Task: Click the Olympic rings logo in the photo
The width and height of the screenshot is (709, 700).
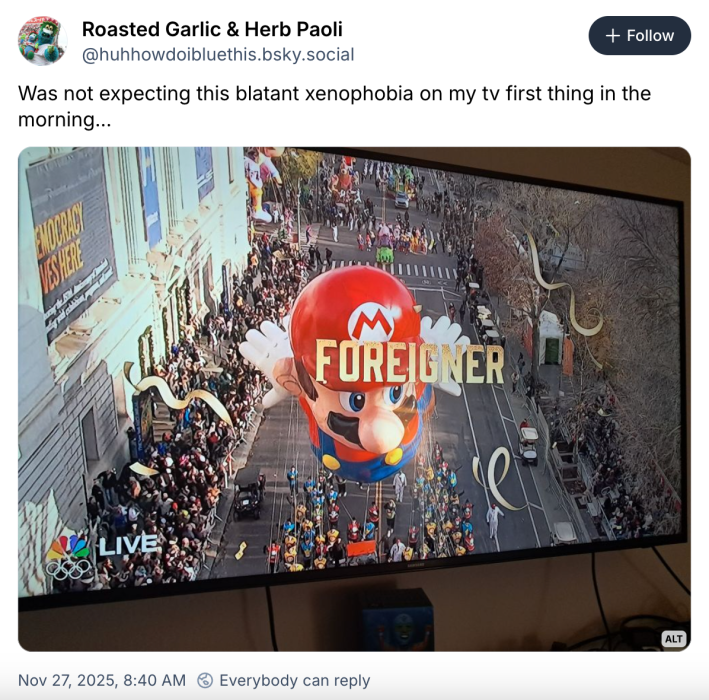Action: 69,570
